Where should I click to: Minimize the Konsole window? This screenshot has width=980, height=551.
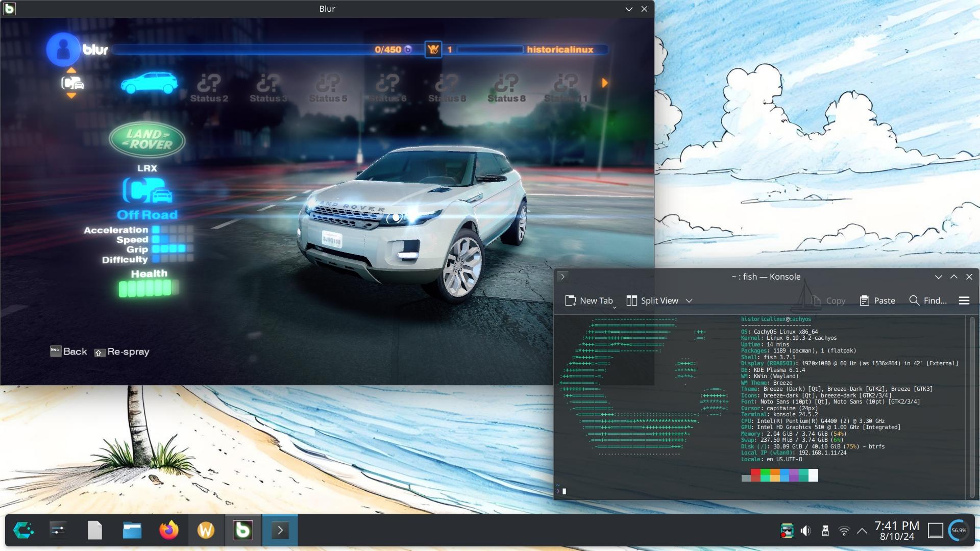tap(938, 277)
